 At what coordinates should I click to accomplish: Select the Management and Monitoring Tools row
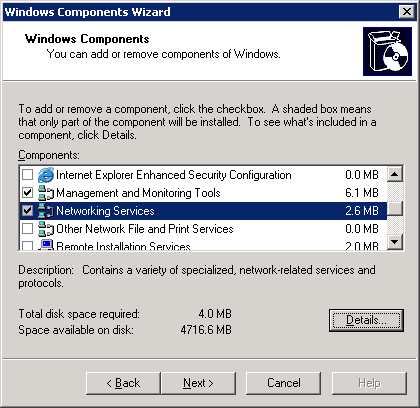coord(203,193)
